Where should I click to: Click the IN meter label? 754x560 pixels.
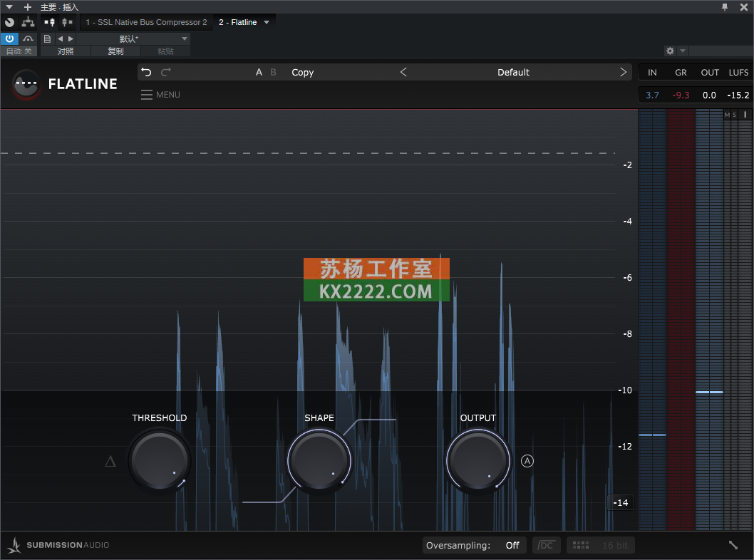[652, 73]
